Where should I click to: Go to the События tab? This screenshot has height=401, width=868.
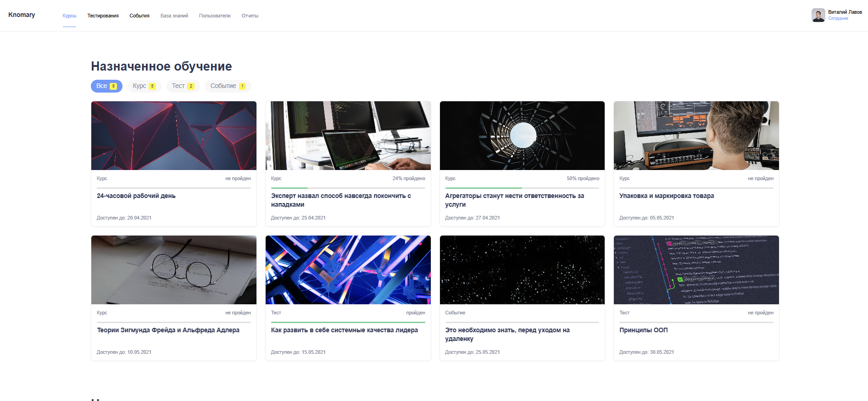[139, 16]
